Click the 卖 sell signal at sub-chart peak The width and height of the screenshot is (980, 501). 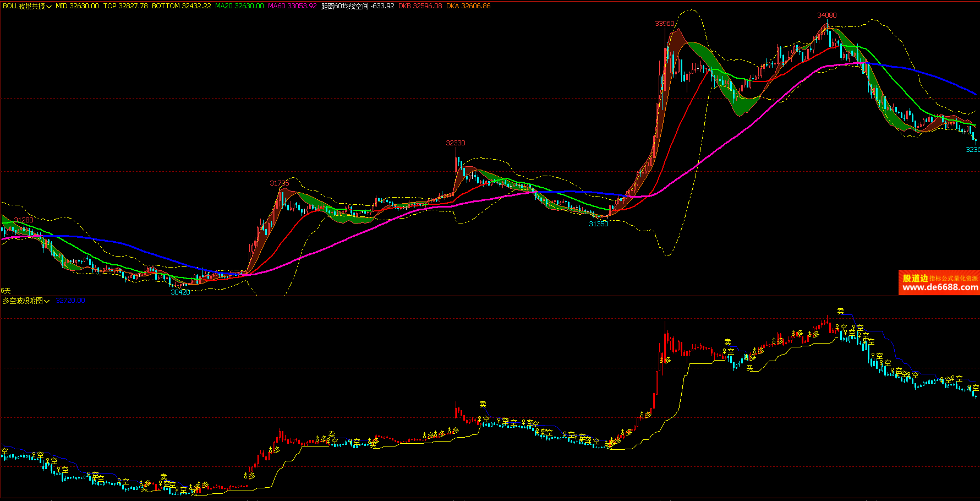click(840, 312)
